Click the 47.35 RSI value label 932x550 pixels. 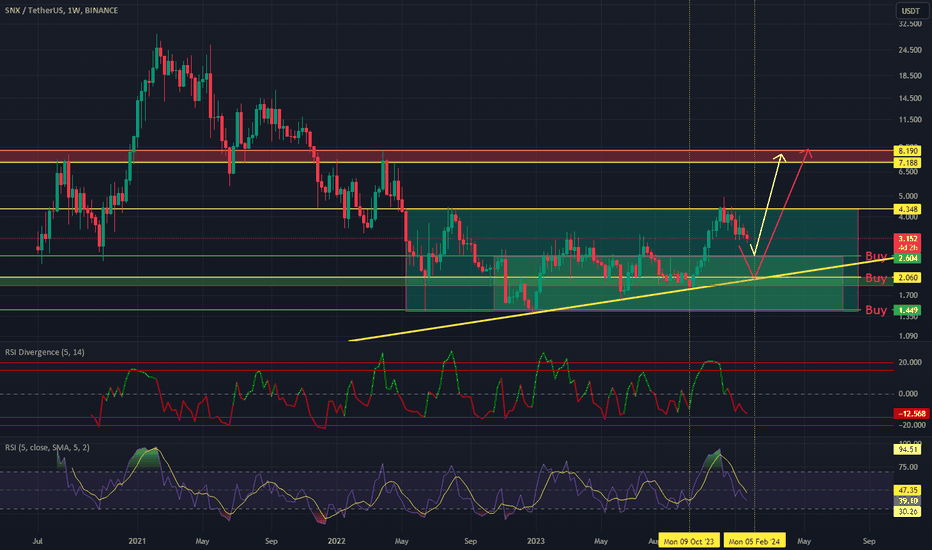(908, 490)
